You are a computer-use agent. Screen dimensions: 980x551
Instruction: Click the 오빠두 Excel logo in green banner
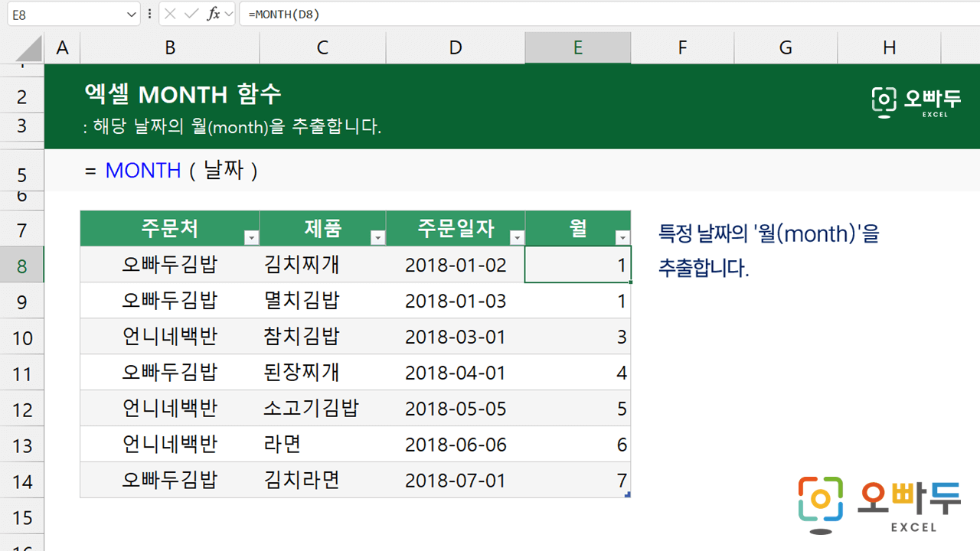(916, 102)
